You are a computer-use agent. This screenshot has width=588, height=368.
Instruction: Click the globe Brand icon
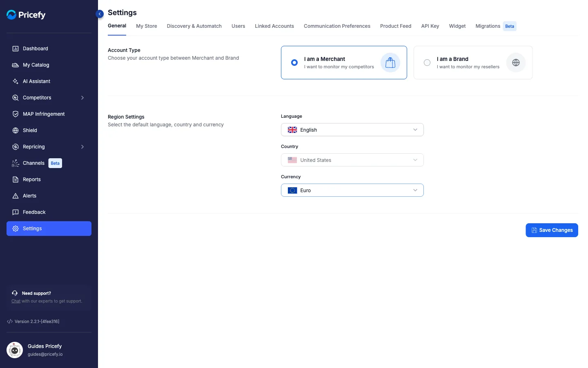click(x=516, y=63)
